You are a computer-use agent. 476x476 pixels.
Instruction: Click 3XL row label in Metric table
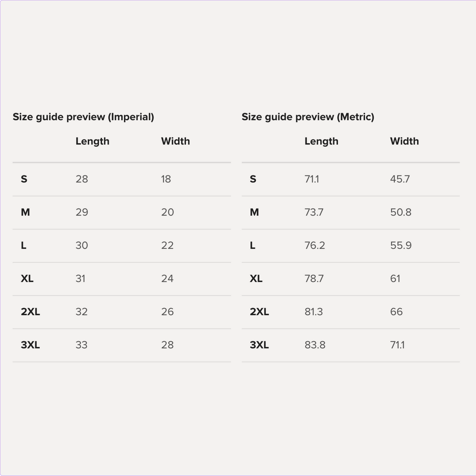[x=259, y=345]
